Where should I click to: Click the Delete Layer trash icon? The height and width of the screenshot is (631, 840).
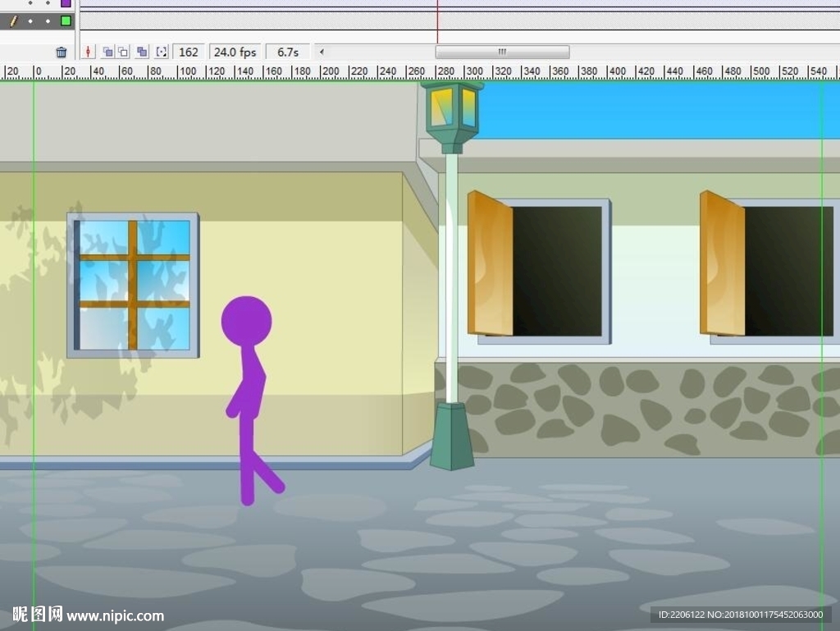[62, 53]
